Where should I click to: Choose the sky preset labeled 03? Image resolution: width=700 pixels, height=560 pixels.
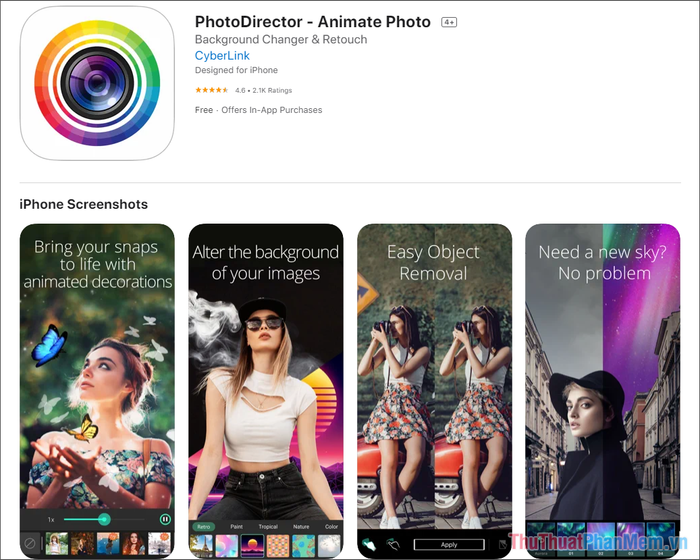click(631, 539)
